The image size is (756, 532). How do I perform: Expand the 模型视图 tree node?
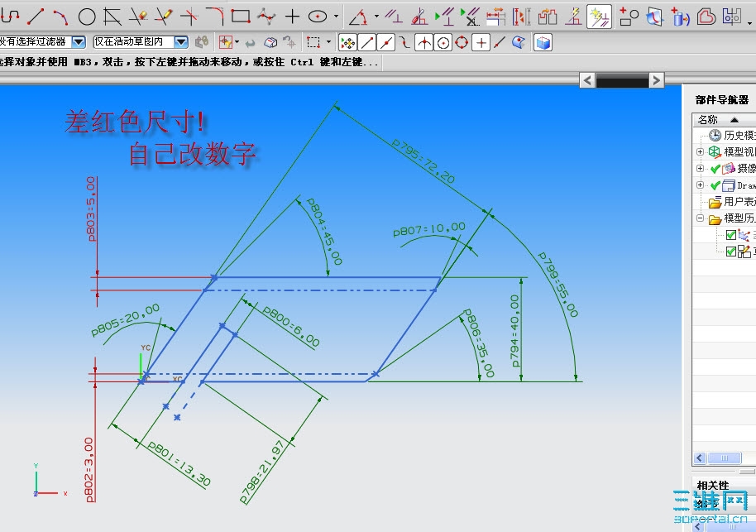700,152
